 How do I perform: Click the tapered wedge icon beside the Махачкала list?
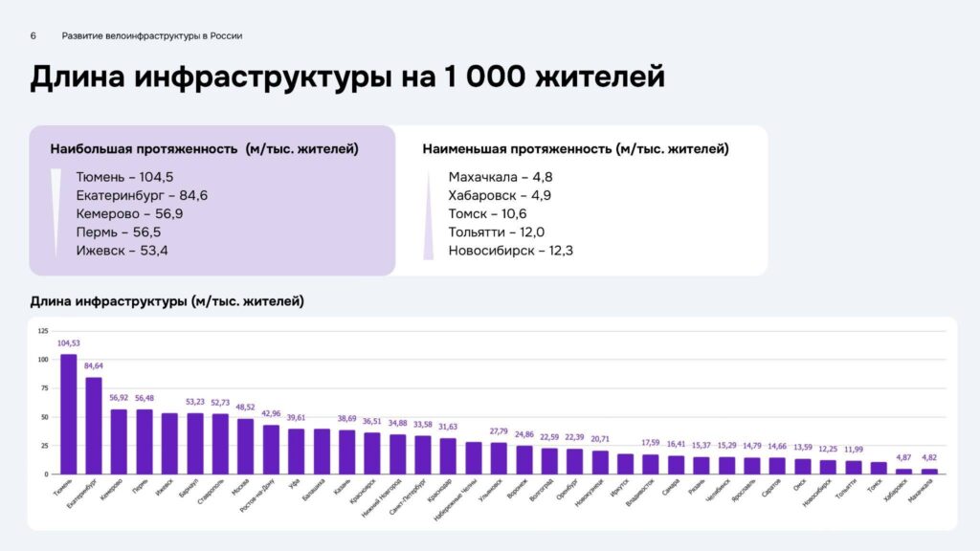point(428,214)
